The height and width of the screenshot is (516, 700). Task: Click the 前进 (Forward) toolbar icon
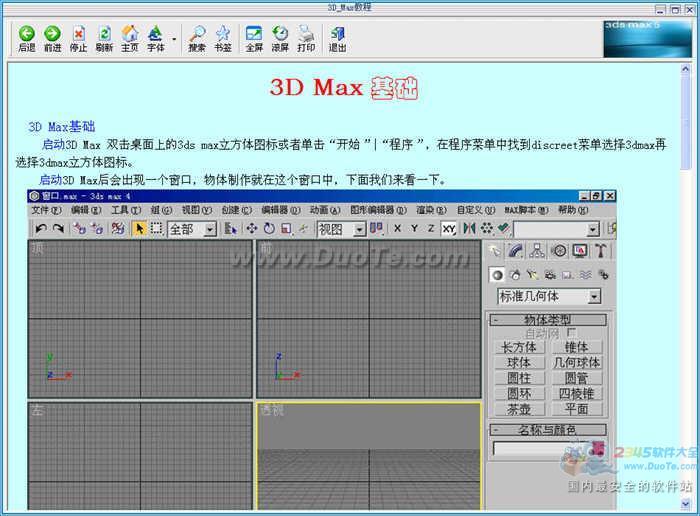[52, 38]
